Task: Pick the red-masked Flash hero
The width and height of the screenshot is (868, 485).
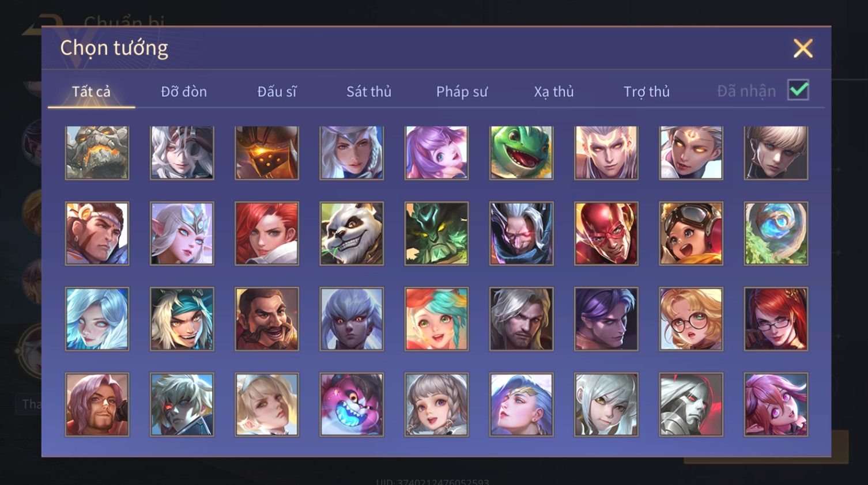Action: (x=606, y=233)
